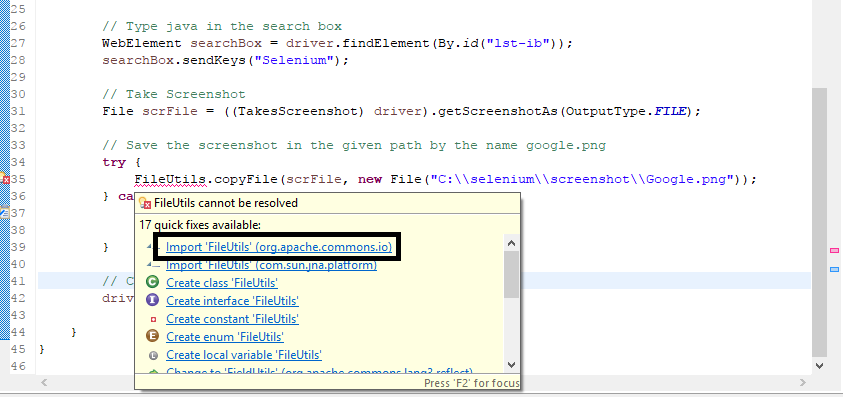The width and height of the screenshot is (843, 397).
Task: Click quick-fix marker on line 37 gutter
Action: tap(4, 212)
